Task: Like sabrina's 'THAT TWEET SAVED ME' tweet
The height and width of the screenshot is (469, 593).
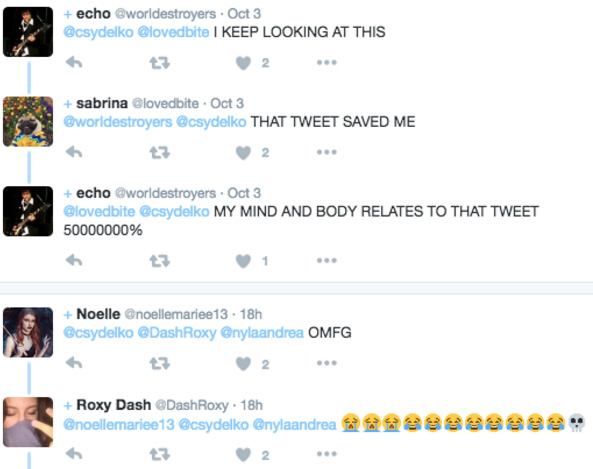Action: (243, 153)
